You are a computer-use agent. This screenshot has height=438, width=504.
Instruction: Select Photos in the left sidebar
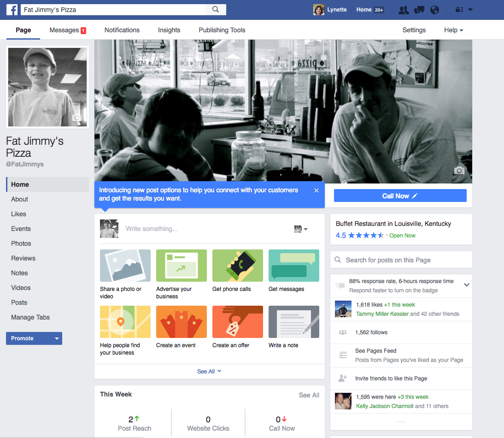coord(21,244)
